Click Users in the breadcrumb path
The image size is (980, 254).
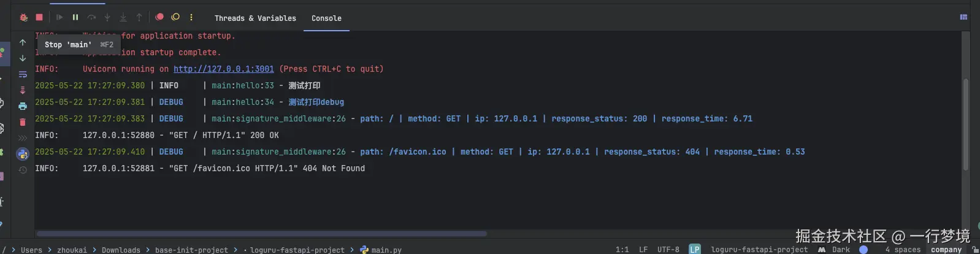pyautogui.click(x=31, y=250)
